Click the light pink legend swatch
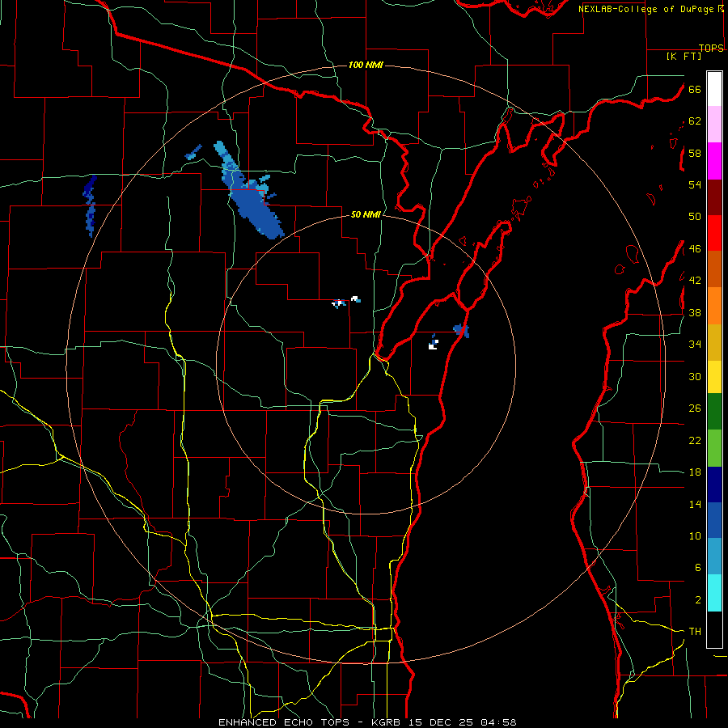Viewport: 728px width, 728px height. click(x=714, y=125)
